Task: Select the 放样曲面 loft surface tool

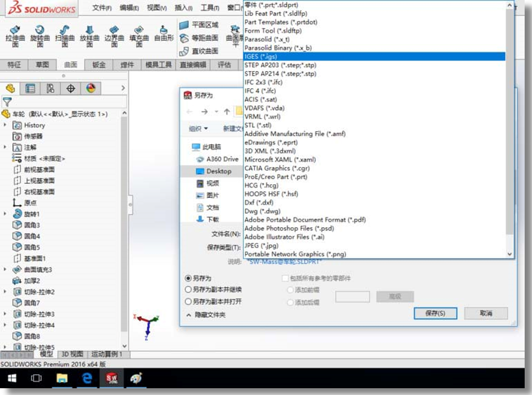Action: point(89,36)
